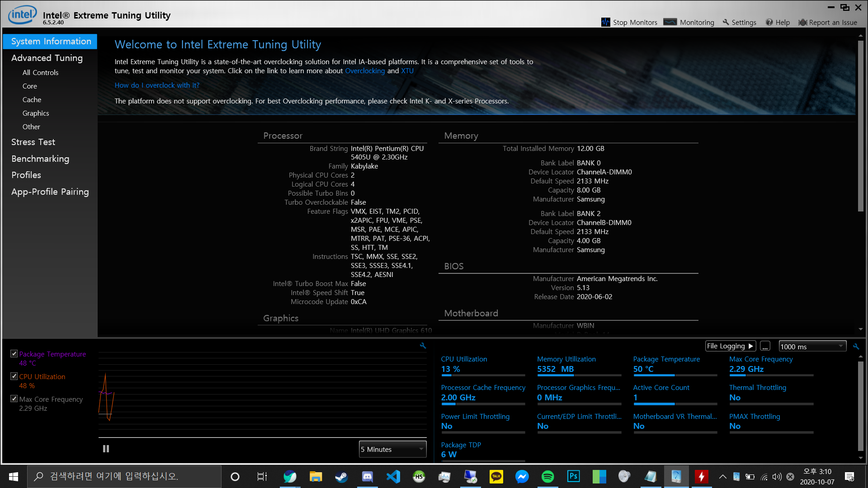
Task: Open Advanced Tuning section
Action: pyautogui.click(x=47, y=58)
